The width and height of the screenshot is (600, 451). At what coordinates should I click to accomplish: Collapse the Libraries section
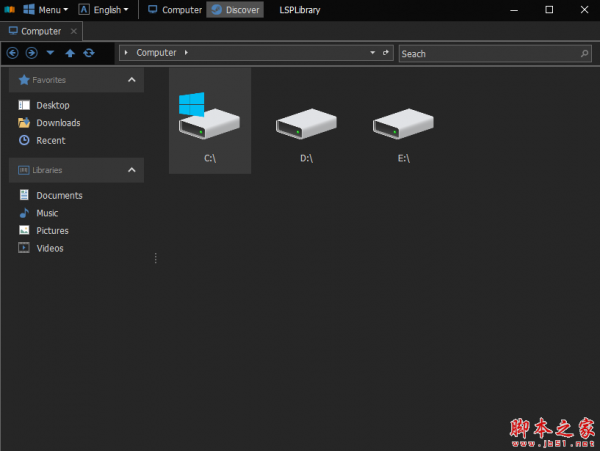132,170
